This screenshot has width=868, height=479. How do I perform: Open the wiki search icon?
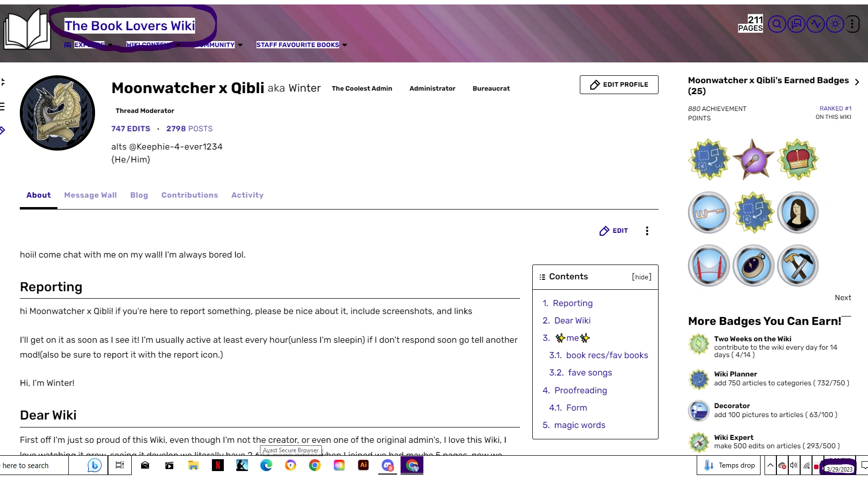pos(776,24)
